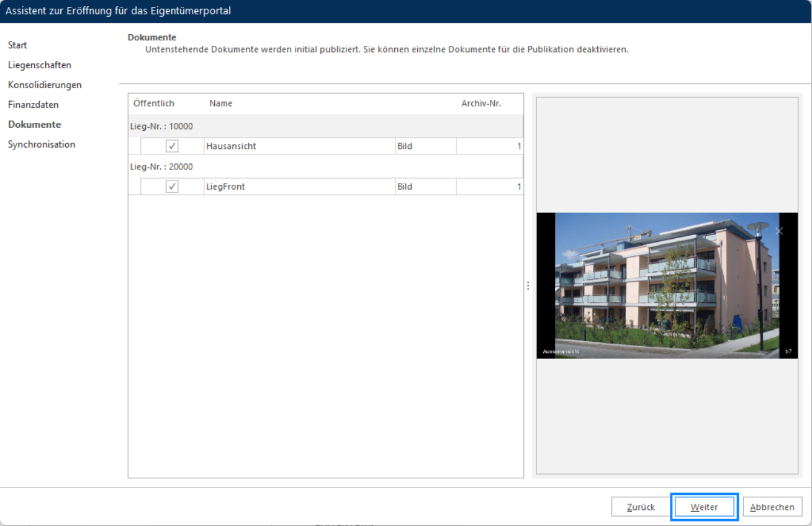Viewport: 812px width, 526px height.
Task: Click the building photo preview
Action: pos(667,285)
